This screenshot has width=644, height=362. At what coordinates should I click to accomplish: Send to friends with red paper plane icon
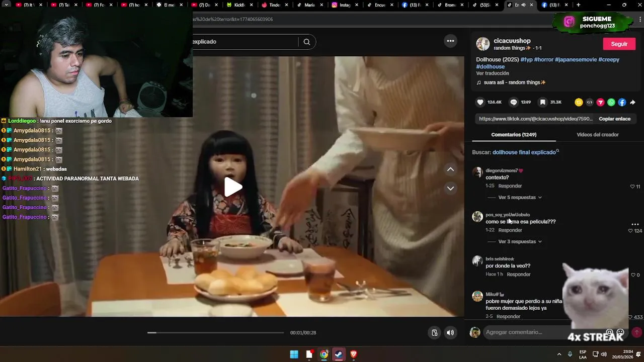[600, 102]
